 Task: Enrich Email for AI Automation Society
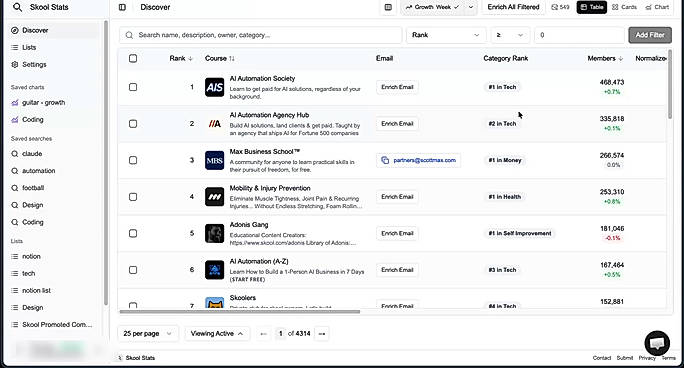(x=397, y=87)
